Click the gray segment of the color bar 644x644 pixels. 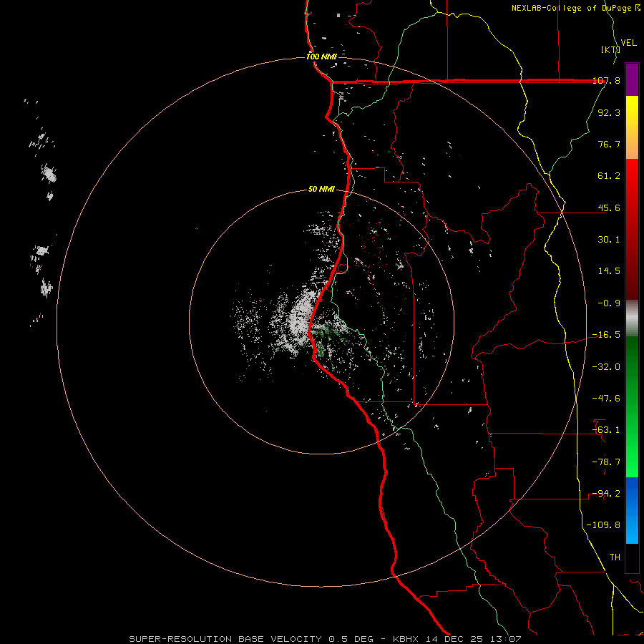[x=632, y=318]
